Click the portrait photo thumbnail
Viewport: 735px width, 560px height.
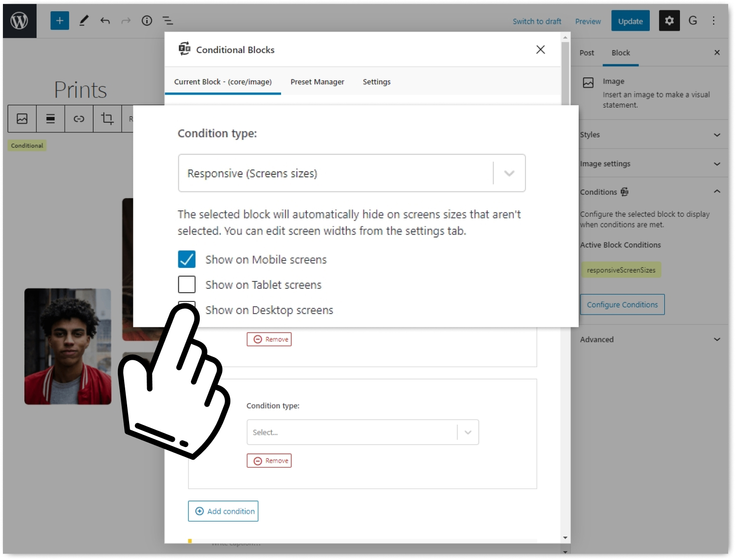(x=68, y=347)
